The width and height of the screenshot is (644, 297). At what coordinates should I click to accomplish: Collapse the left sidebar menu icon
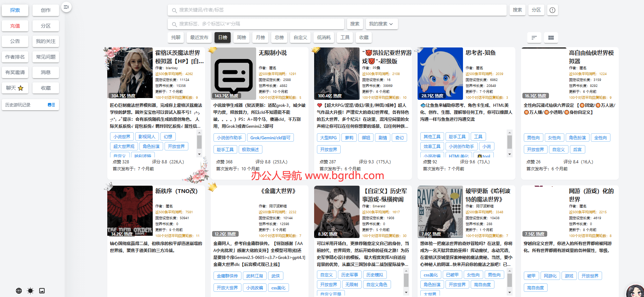pos(66,7)
